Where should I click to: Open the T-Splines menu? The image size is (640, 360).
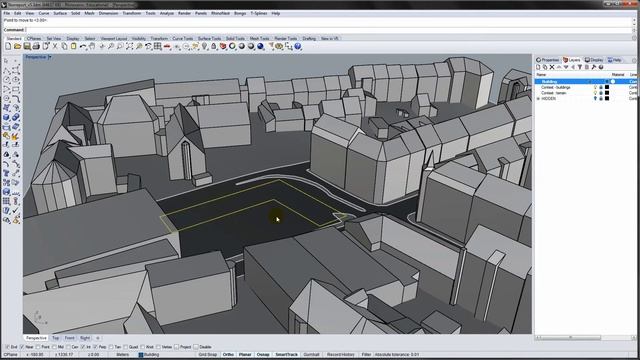click(259, 13)
